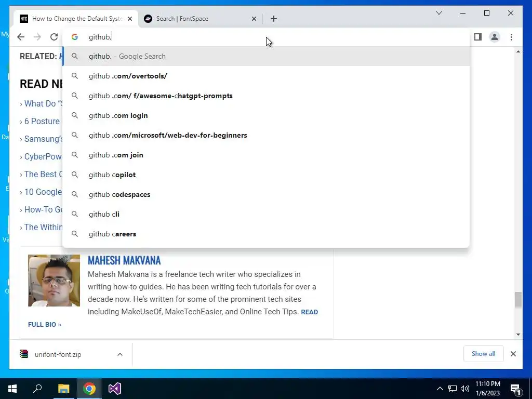Click the Chrome taskbar icon
The height and width of the screenshot is (399, 532).
89,389
